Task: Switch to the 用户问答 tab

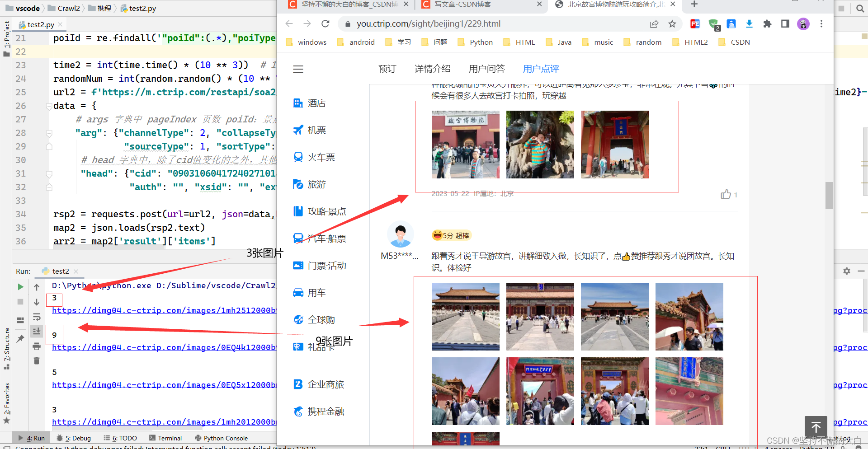Action: (487, 69)
